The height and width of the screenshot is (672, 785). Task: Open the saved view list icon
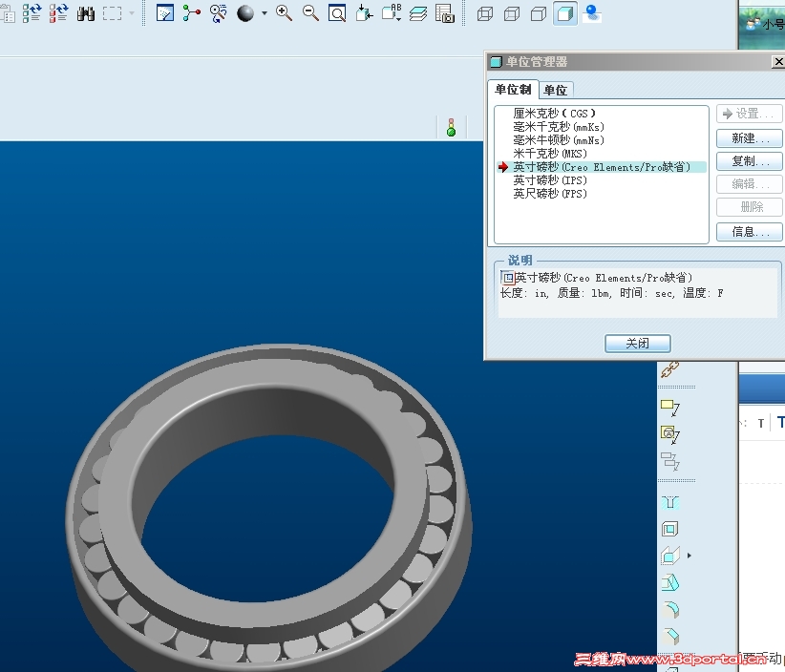391,13
